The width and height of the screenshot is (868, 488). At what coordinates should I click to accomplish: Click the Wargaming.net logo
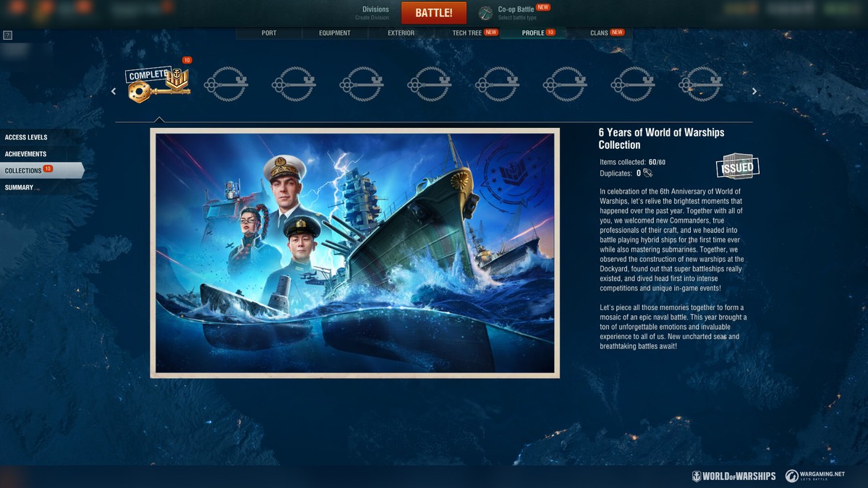[x=814, y=476]
